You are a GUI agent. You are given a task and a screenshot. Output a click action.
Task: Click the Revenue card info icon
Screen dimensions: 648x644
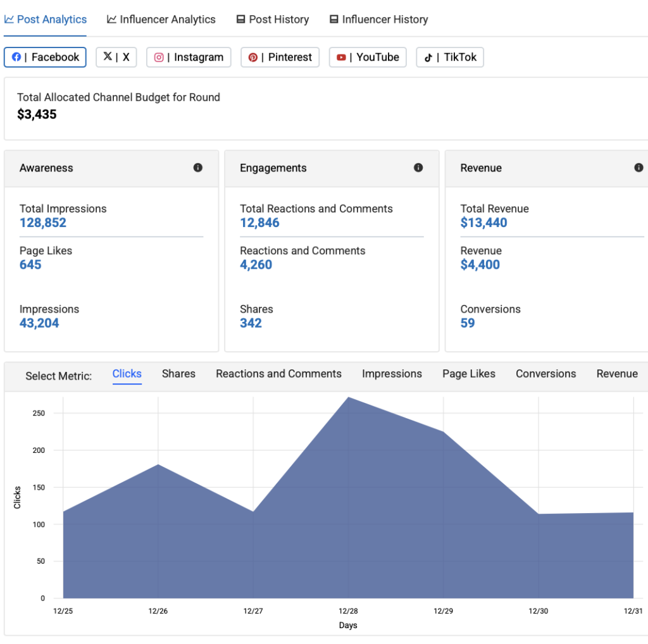tap(639, 168)
